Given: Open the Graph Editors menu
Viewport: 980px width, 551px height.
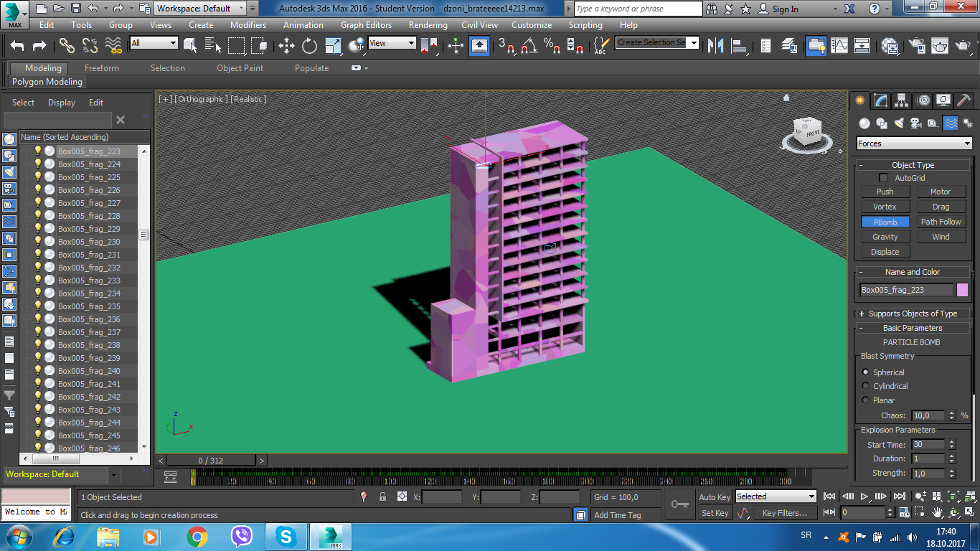Looking at the screenshot, I should pos(366,24).
